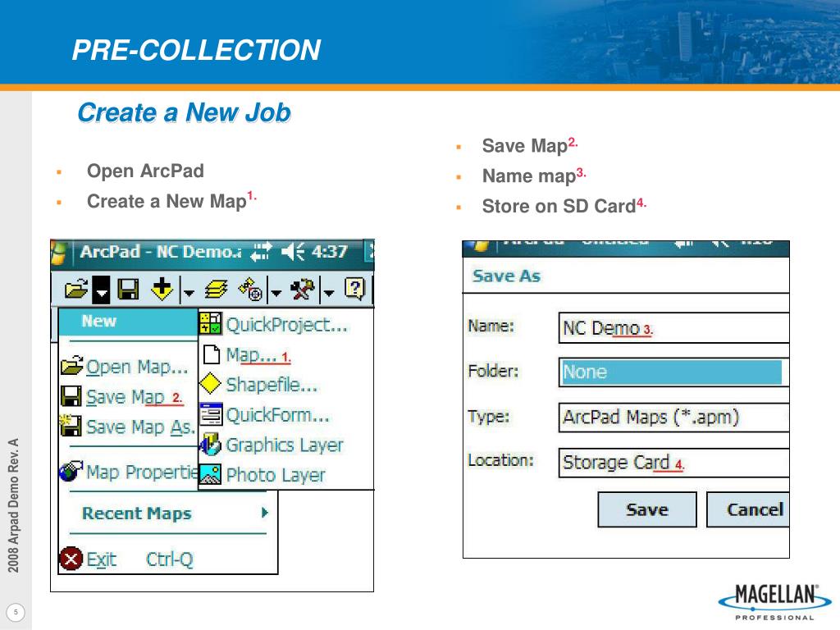840x630 pixels.
Task: Expand the dropdown arrow after Add Layer icon
Action: coord(189,292)
